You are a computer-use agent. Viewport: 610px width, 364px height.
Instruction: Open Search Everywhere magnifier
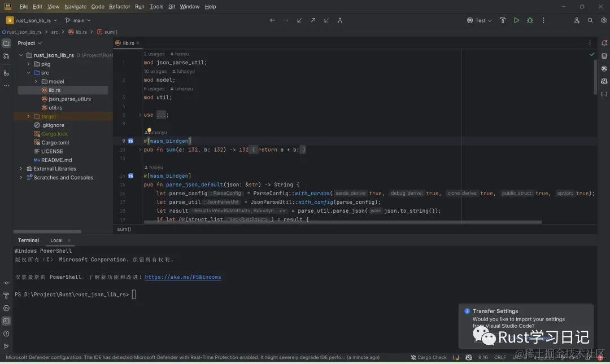[590, 20]
